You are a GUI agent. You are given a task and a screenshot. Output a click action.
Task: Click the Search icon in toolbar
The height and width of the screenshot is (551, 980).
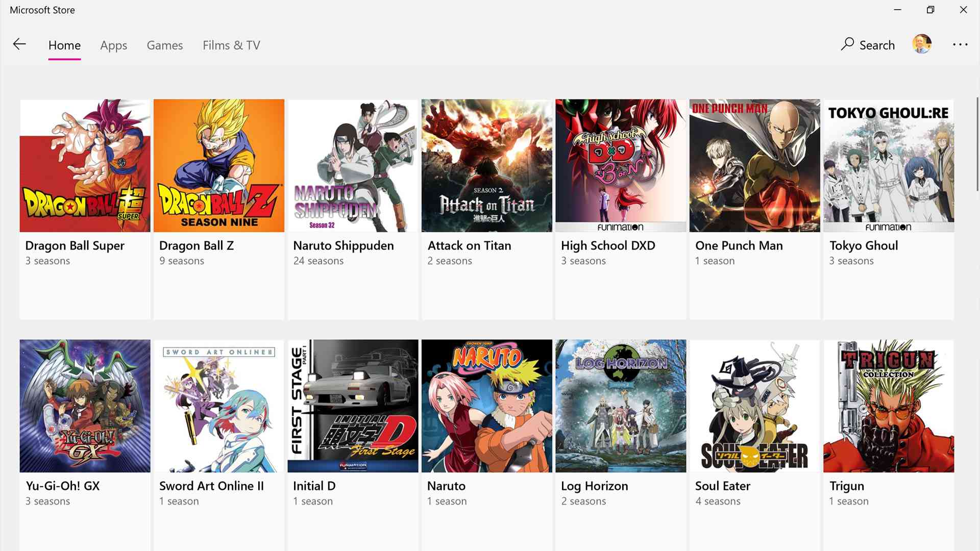(x=847, y=44)
